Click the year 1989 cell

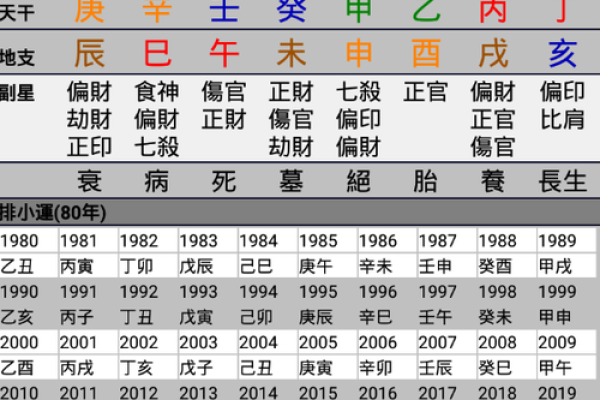pos(567,241)
